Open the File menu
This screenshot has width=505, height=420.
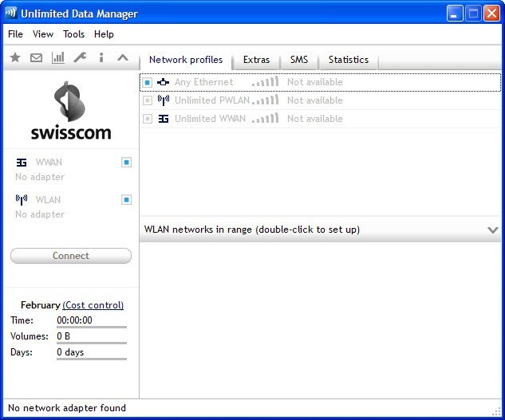click(x=15, y=34)
